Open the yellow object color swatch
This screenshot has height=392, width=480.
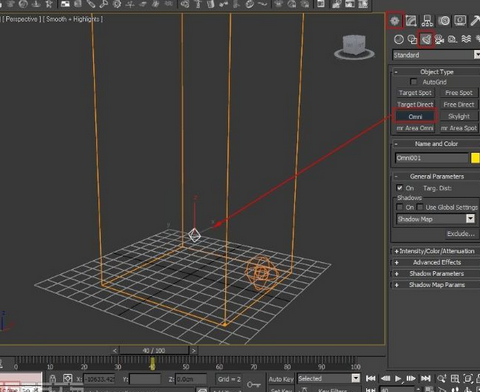[x=475, y=158]
